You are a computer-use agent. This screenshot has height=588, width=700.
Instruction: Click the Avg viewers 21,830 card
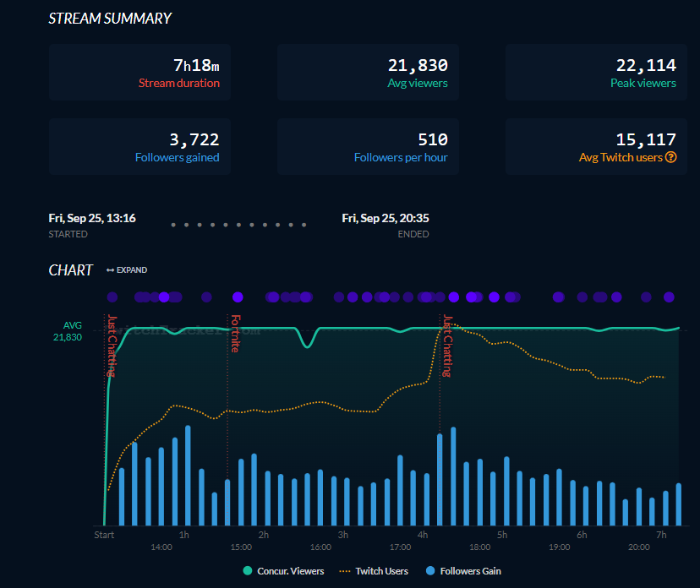tap(368, 73)
